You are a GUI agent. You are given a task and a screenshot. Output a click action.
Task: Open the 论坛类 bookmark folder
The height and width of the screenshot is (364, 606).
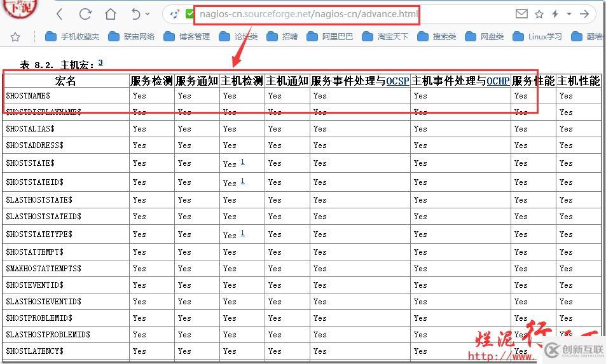point(238,37)
